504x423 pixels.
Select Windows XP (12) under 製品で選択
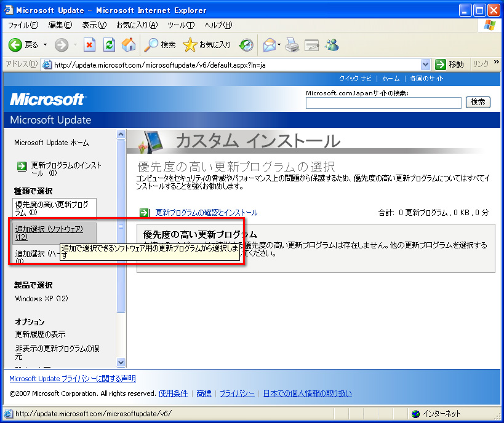41,299
